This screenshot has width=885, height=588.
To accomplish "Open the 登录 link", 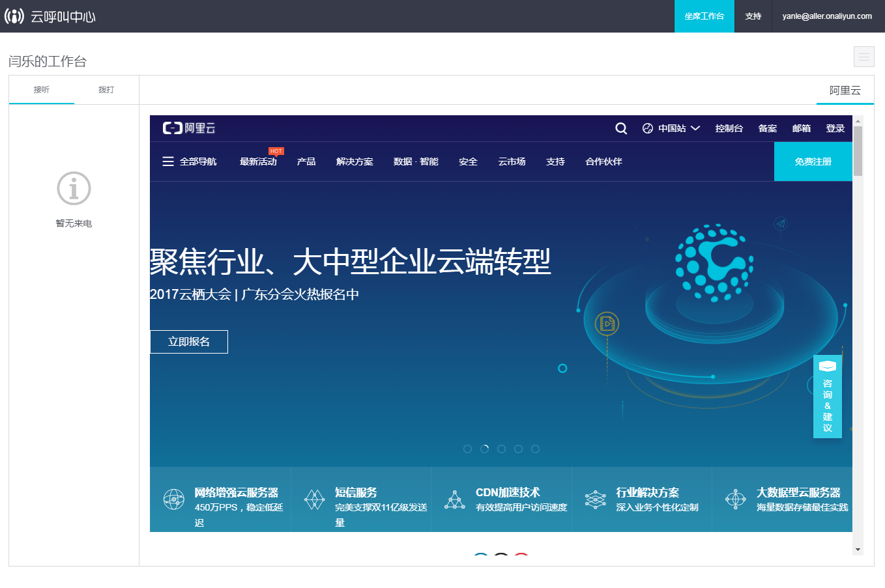I will coord(835,128).
